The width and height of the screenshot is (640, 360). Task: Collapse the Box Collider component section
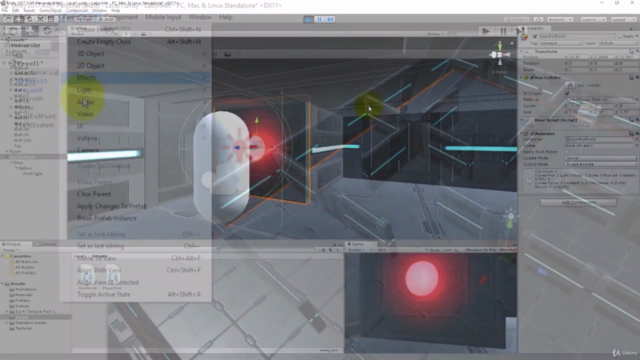point(522,77)
